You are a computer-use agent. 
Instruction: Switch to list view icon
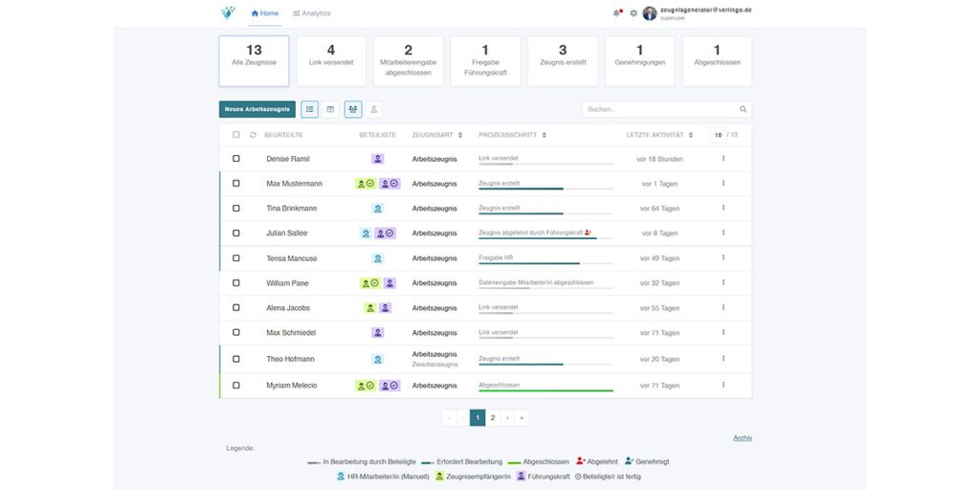point(310,109)
